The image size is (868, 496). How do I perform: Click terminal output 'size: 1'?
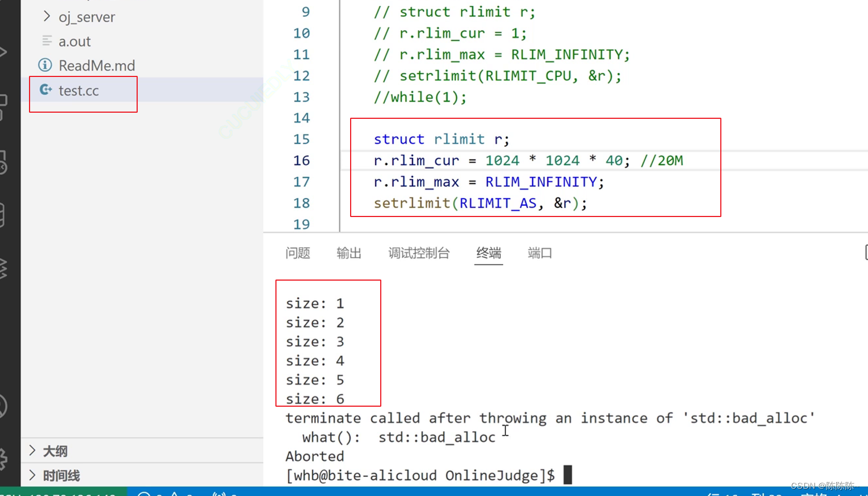click(315, 304)
